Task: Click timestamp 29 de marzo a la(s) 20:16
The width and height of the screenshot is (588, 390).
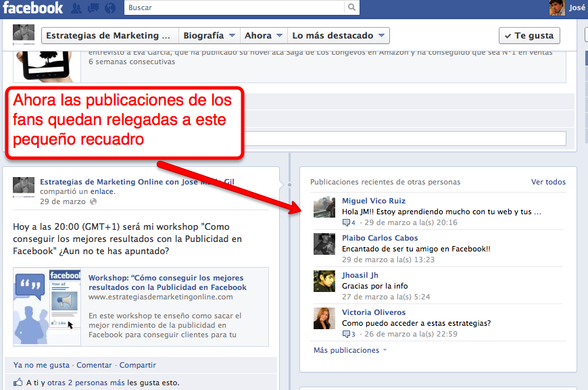Action: click(x=411, y=222)
